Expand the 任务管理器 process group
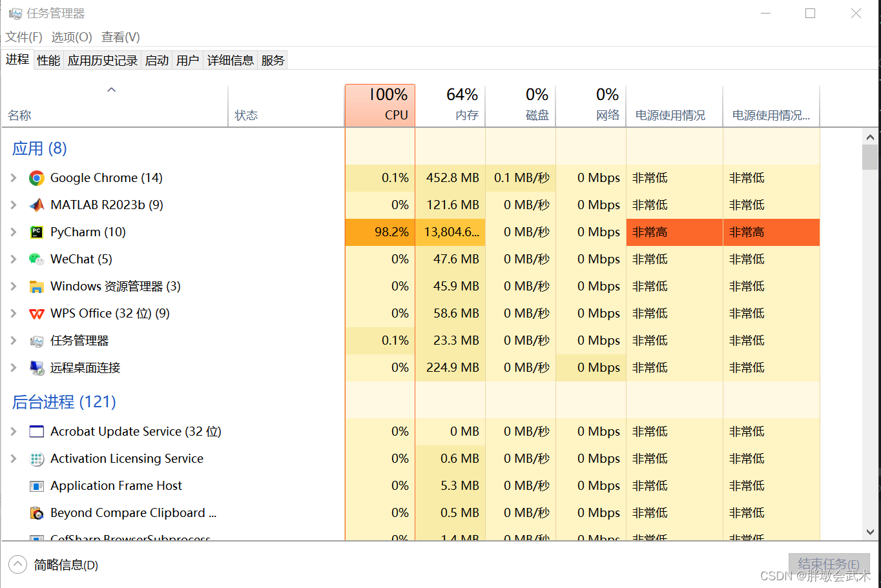 (x=14, y=340)
